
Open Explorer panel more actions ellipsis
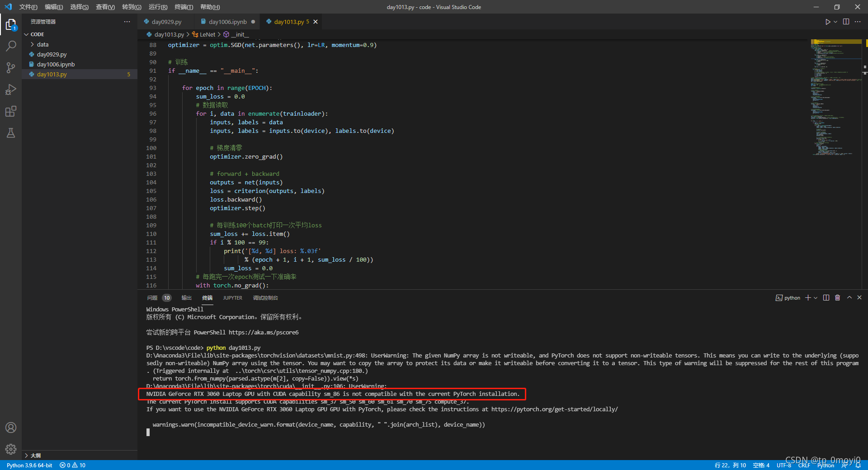(x=127, y=22)
